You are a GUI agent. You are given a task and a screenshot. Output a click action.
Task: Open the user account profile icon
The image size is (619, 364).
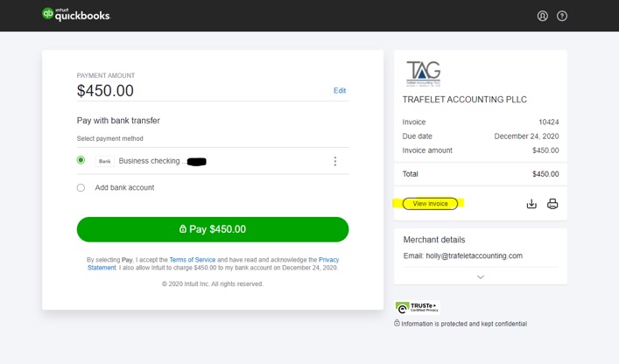543,16
